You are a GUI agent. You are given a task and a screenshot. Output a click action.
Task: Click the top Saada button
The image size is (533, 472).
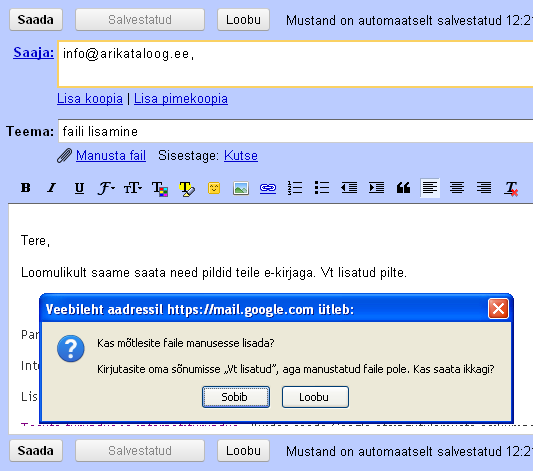point(36,20)
